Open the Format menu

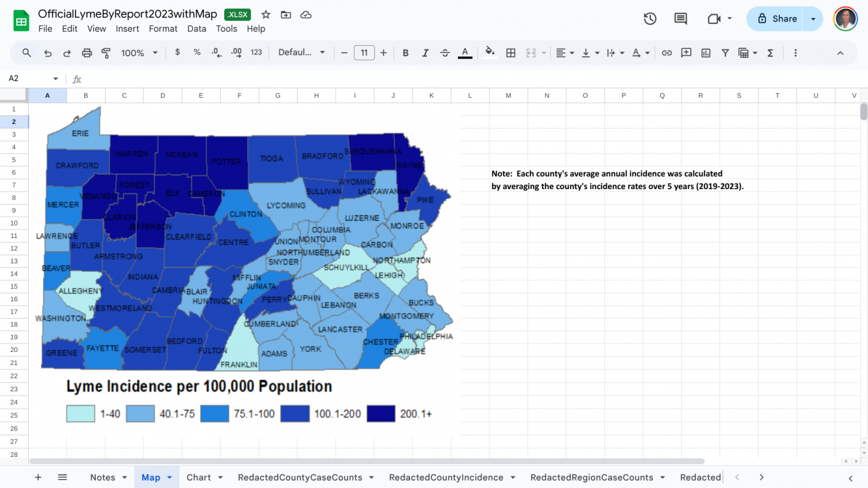pyautogui.click(x=163, y=29)
